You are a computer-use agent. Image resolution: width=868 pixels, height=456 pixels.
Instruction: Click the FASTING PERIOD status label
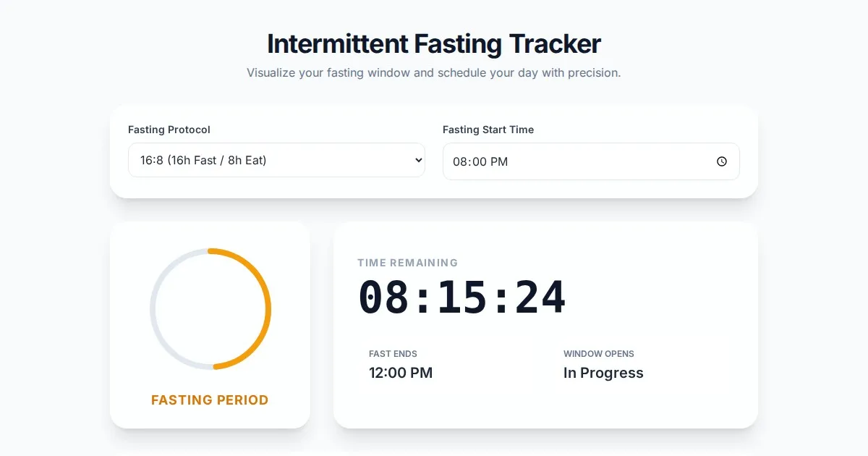tap(210, 400)
